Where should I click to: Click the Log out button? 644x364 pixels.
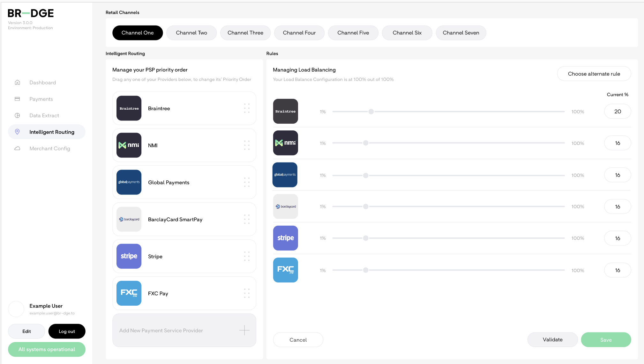[67, 331]
